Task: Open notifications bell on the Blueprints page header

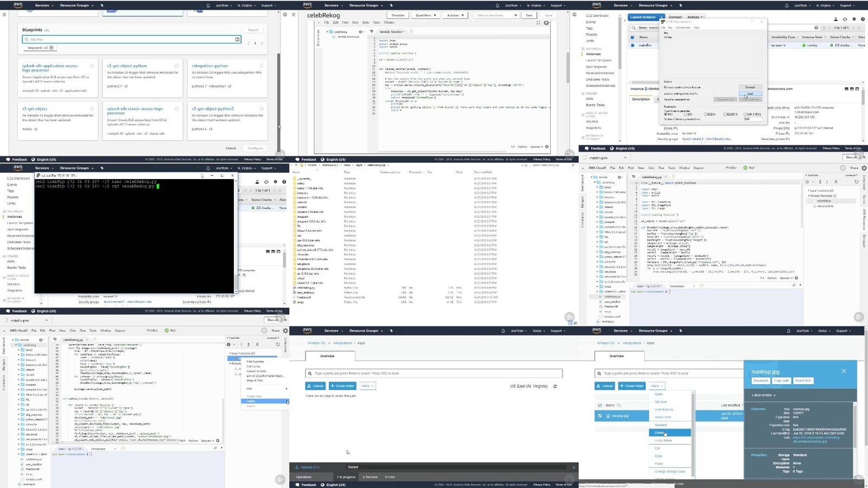Action: [x=208, y=5]
